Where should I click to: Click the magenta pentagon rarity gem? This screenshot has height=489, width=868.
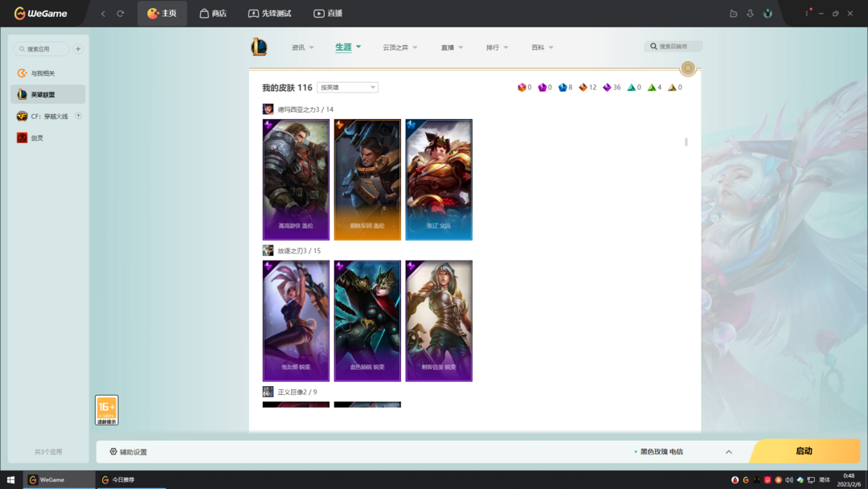coord(542,88)
